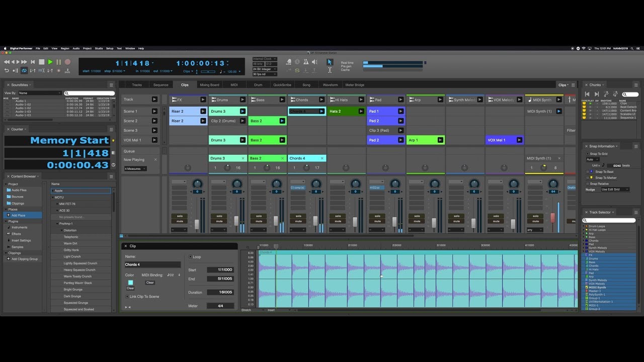Remove Drums 3 from the Now Playing queue

[243, 158]
